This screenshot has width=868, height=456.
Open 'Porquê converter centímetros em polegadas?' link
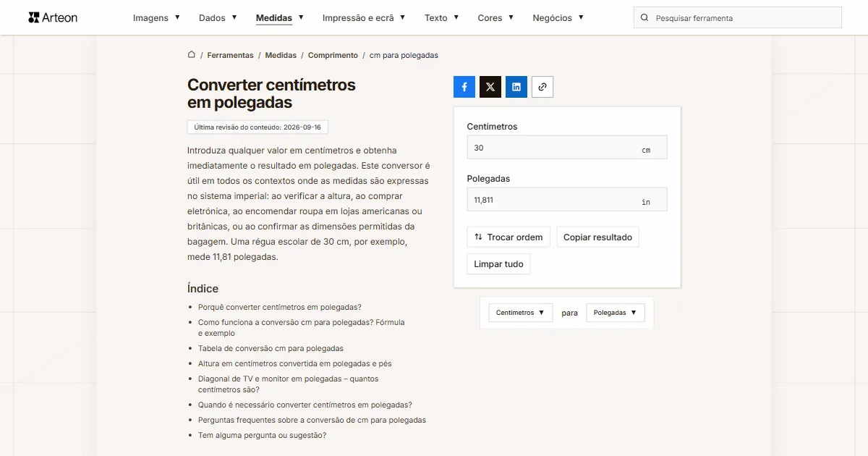(x=280, y=307)
